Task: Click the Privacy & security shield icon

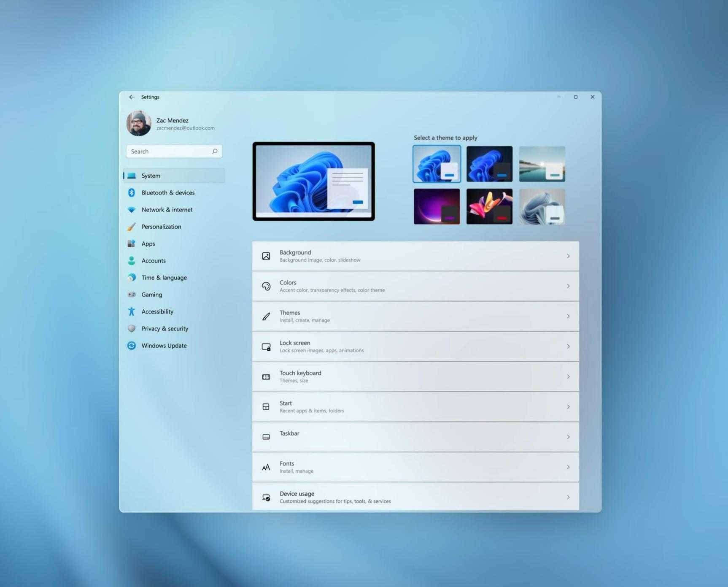Action: coord(132,328)
